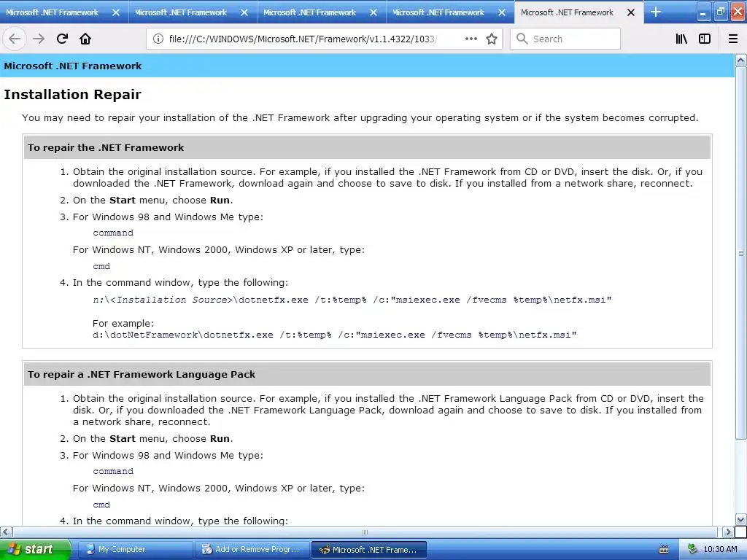This screenshot has width=747, height=560.
Task: Close the second .NET Framework tab
Action: click(x=244, y=12)
